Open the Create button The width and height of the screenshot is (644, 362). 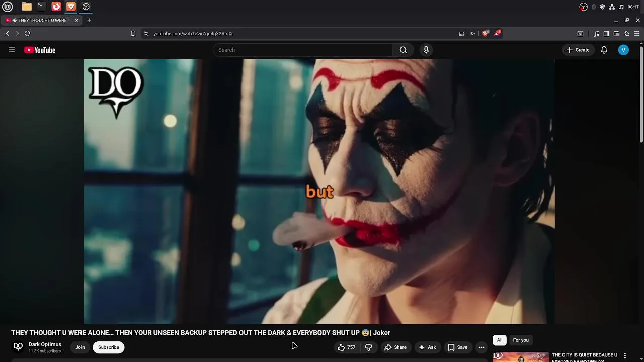coord(578,50)
